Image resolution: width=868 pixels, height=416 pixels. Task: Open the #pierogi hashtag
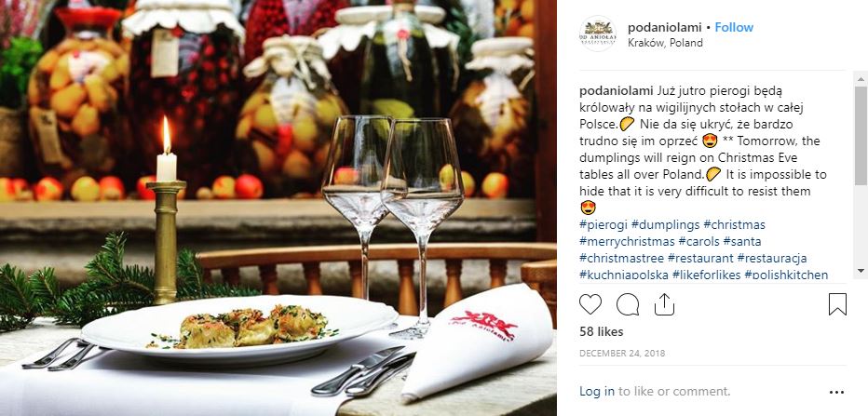click(x=604, y=224)
